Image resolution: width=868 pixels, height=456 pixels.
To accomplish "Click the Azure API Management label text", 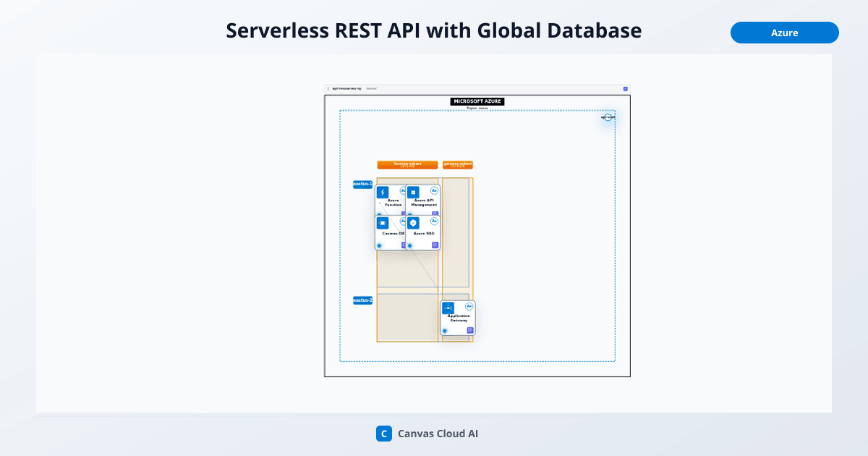I will coord(424,203).
